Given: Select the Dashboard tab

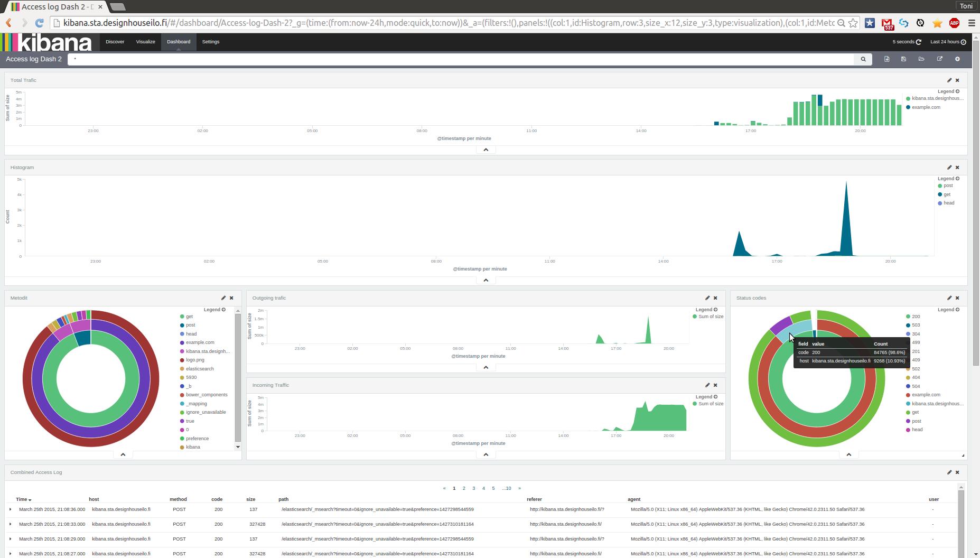Looking at the screenshot, I should click(x=179, y=42).
